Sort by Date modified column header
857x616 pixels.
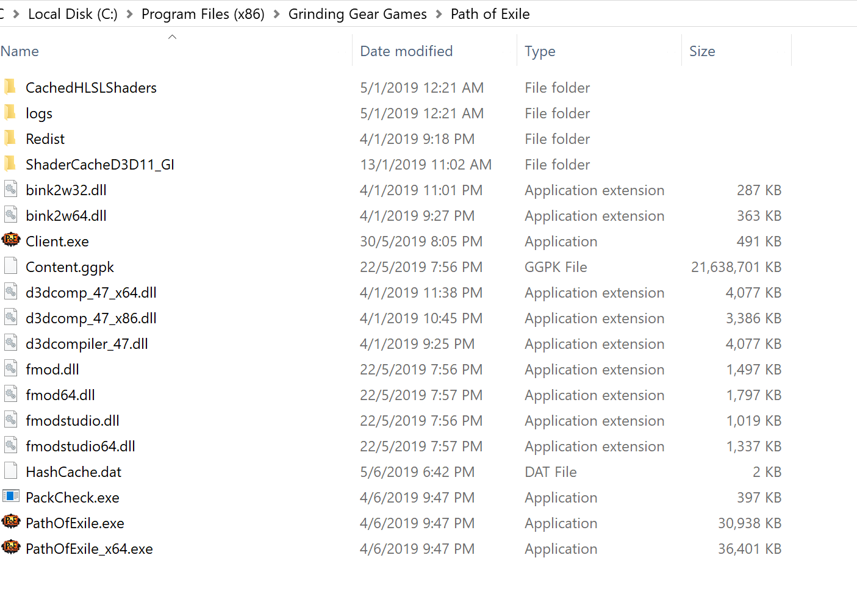point(434,51)
